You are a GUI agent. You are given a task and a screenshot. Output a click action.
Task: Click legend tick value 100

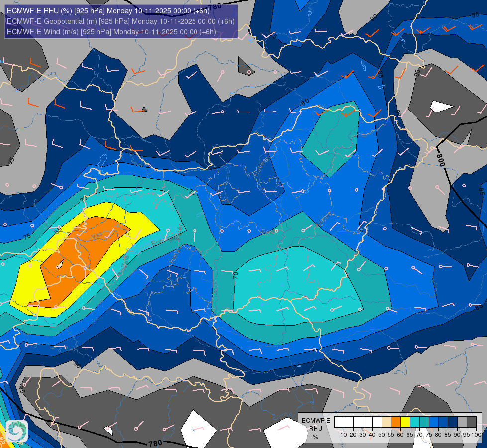coord(476,435)
